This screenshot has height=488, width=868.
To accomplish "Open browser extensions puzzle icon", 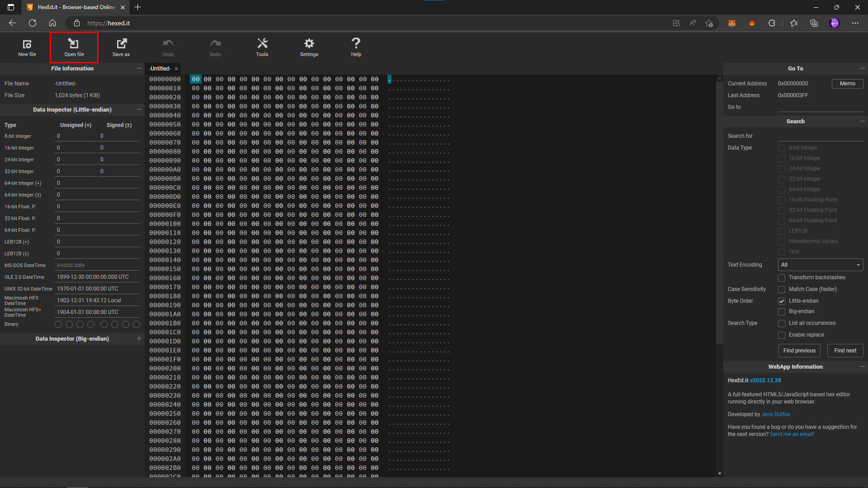I will pos(772,23).
